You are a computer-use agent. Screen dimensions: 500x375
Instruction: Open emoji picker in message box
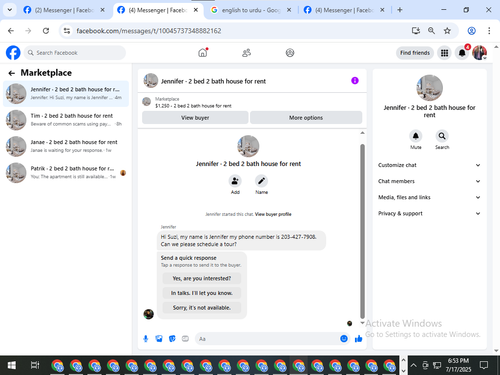(344, 339)
